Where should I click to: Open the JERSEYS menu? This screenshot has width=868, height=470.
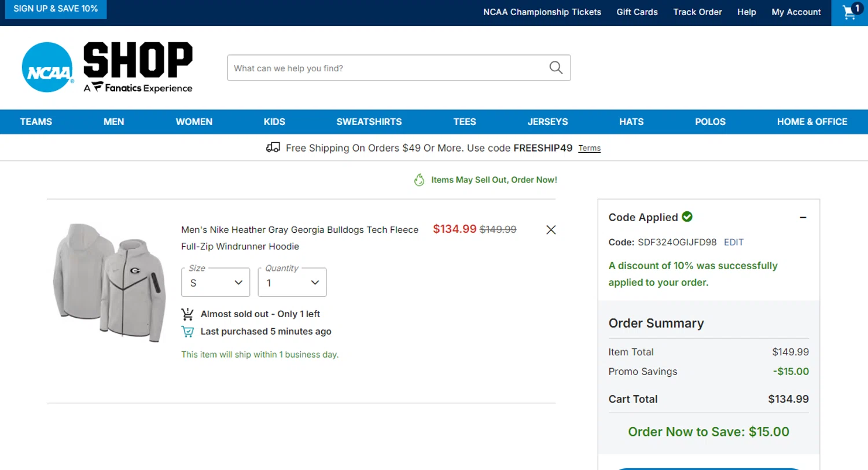[547, 122]
